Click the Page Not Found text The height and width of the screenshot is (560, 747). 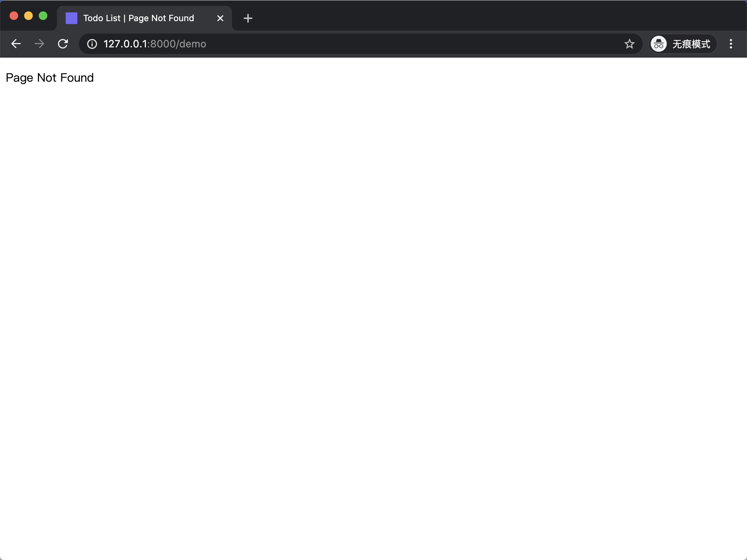49,77
